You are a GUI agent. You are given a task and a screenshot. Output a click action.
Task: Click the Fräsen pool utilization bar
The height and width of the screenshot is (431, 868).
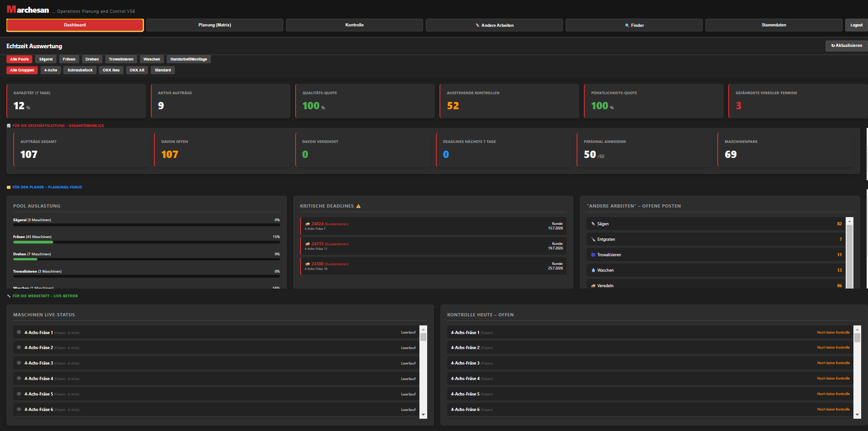(147, 242)
